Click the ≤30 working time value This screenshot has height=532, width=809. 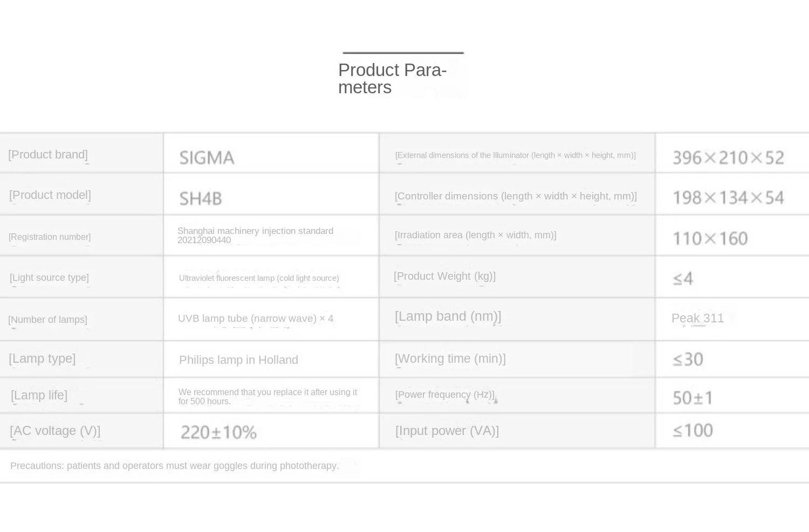click(688, 360)
